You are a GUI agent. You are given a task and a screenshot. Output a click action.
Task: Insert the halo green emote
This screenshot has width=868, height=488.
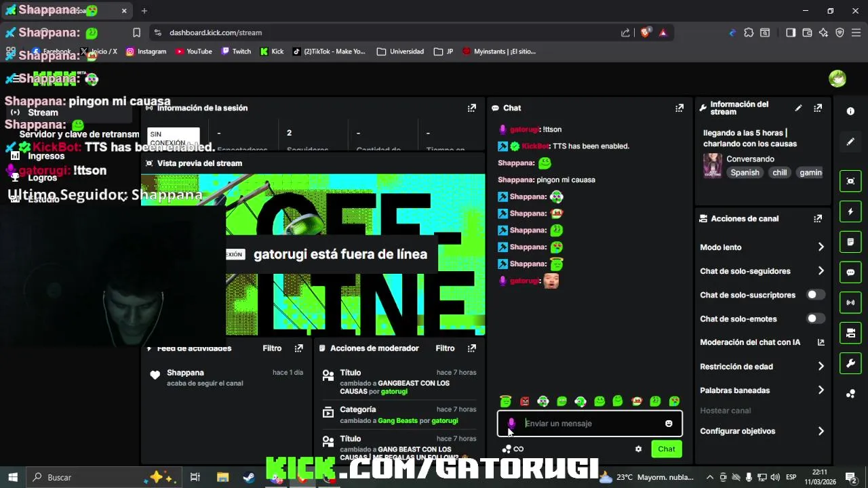pyautogui.click(x=505, y=401)
